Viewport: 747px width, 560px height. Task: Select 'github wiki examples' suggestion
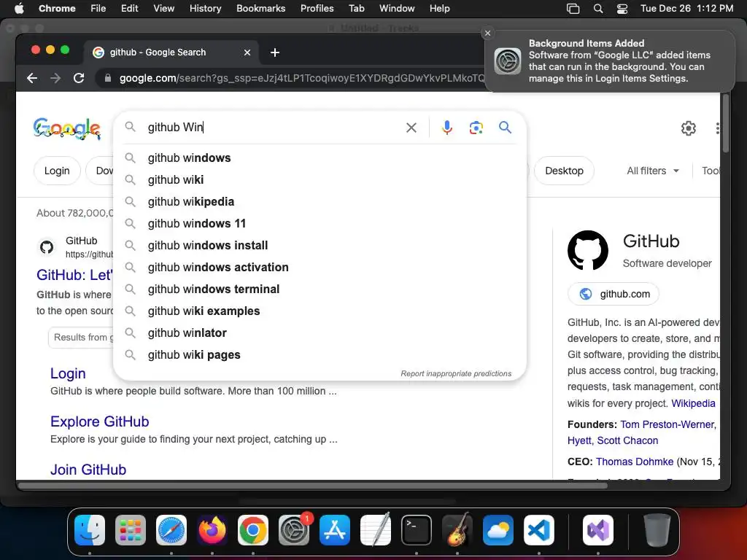[320, 311]
